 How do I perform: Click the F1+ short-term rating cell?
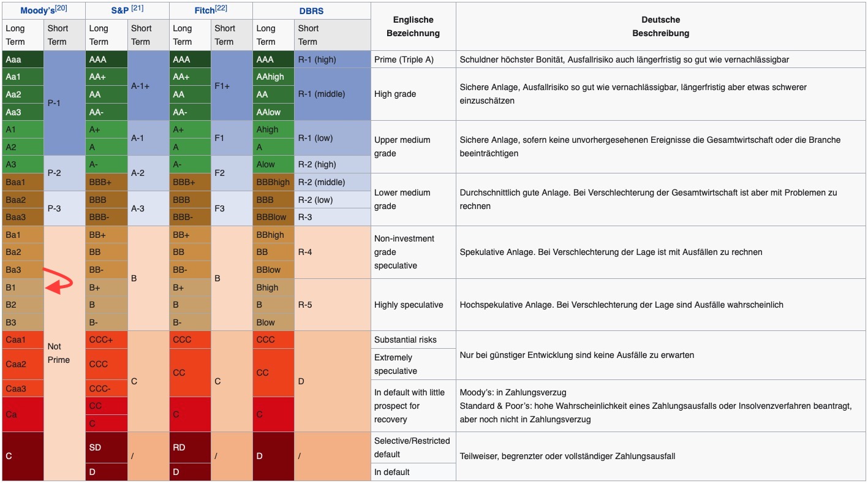(232, 86)
